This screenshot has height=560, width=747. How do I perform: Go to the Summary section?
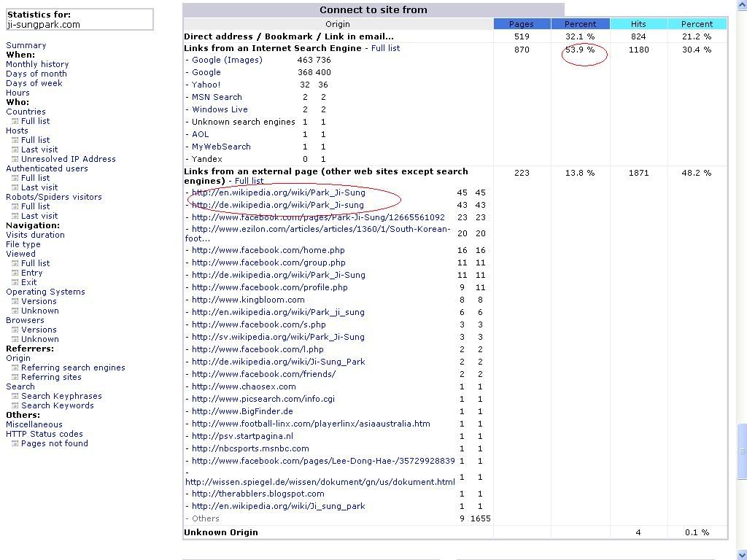point(26,45)
